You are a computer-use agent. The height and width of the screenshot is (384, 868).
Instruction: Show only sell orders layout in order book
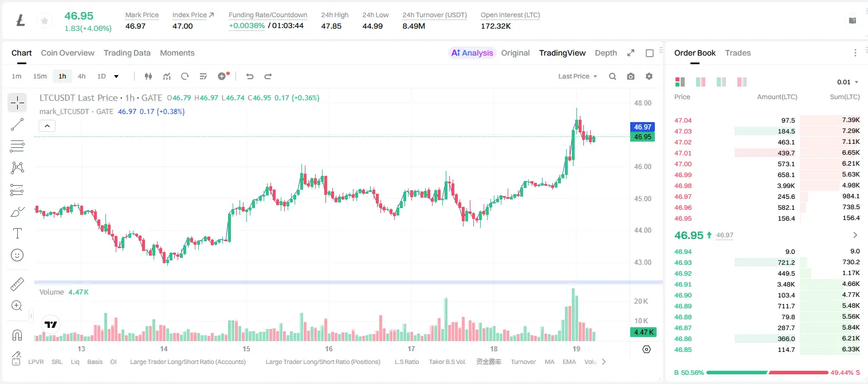[x=742, y=82]
